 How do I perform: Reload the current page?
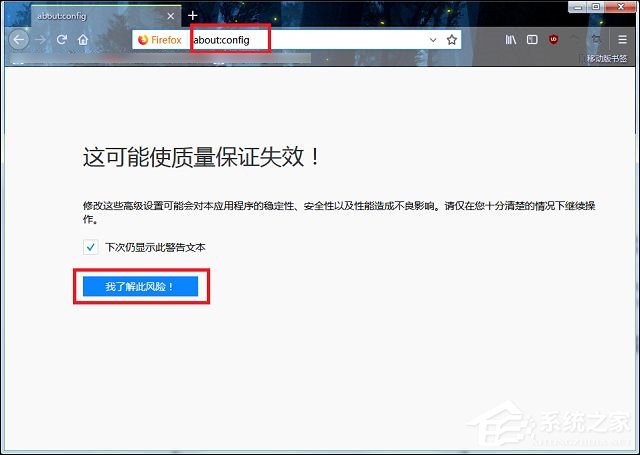pos(62,40)
